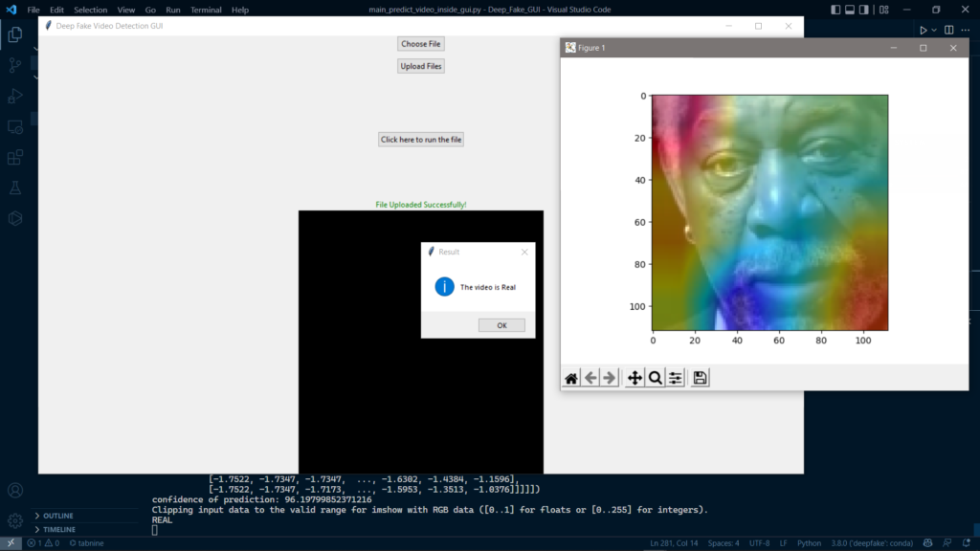980x551 pixels.
Task: Click the Choose File button
Action: (x=421, y=44)
